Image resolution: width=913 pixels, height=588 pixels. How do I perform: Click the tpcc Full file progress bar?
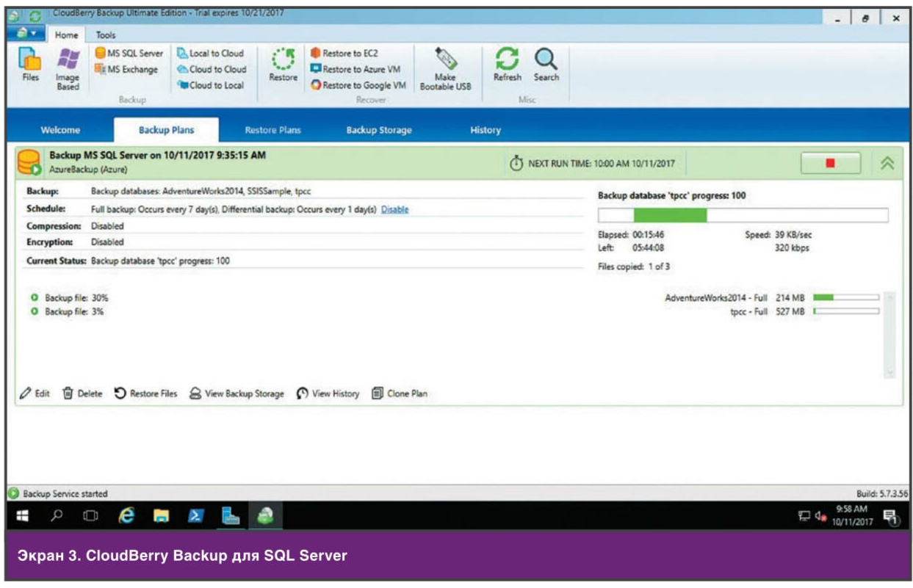pyautogui.click(x=846, y=311)
